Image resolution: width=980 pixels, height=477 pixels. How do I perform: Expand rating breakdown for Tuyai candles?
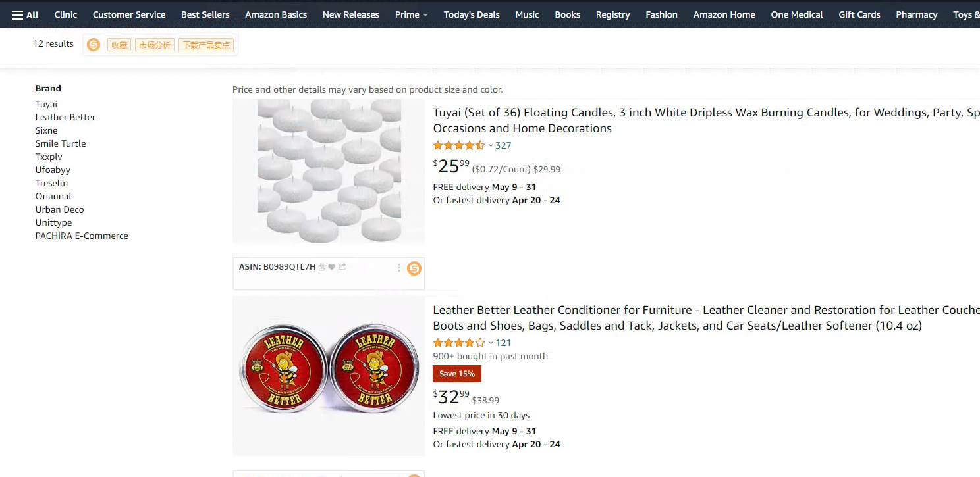click(491, 145)
